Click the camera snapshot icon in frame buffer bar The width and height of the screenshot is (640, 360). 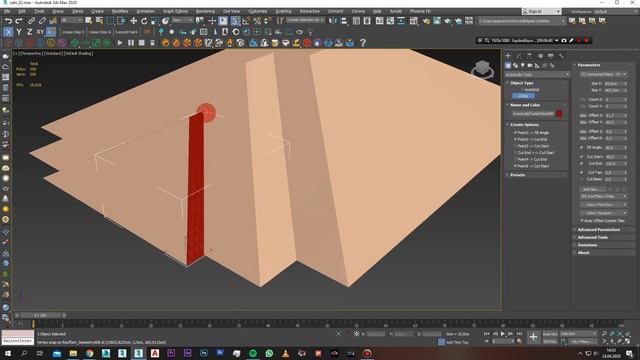tap(564, 40)
